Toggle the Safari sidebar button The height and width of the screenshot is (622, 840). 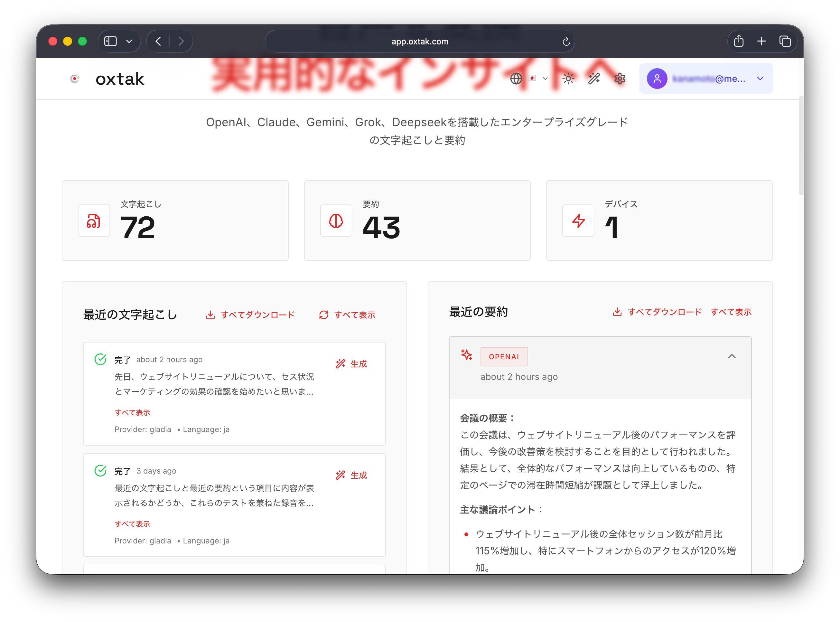pyautogui.click(x=110, y=41)
